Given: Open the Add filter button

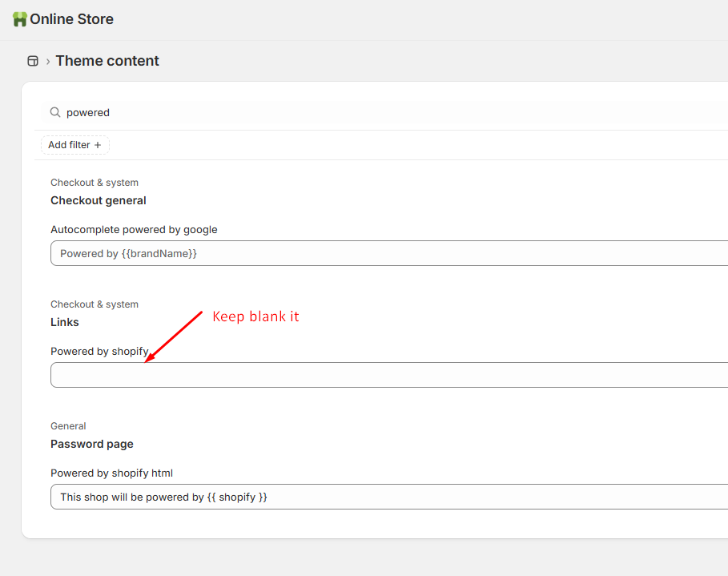Looking at the screenshot, I should [x=75, y=145].
